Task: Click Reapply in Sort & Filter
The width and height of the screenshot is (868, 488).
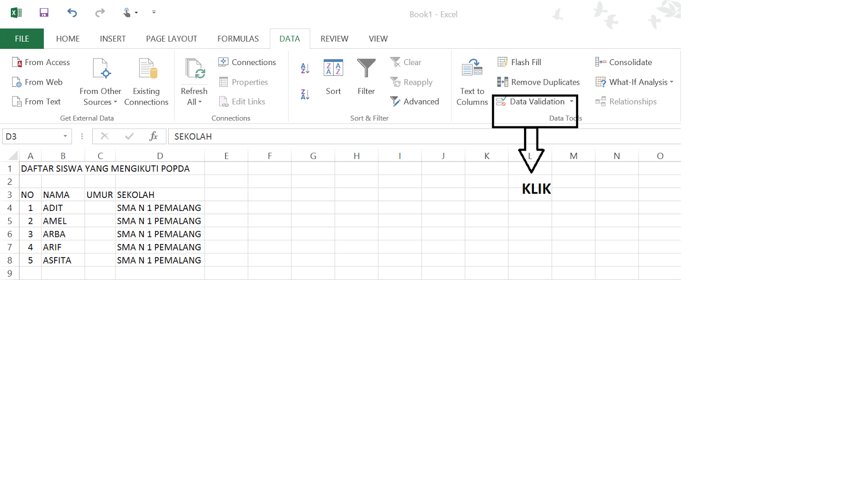Action: (412, 82)
